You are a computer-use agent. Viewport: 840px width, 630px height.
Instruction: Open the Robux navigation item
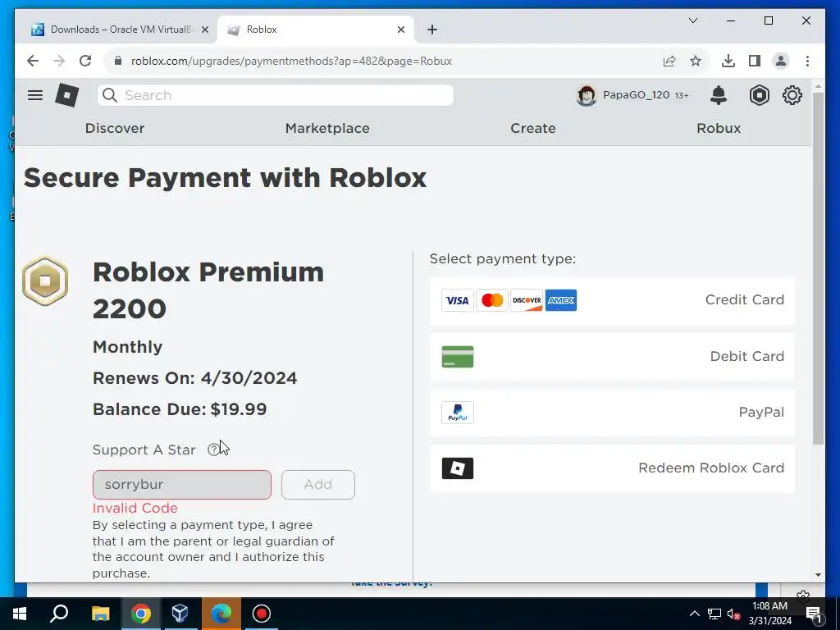[719, 128]
